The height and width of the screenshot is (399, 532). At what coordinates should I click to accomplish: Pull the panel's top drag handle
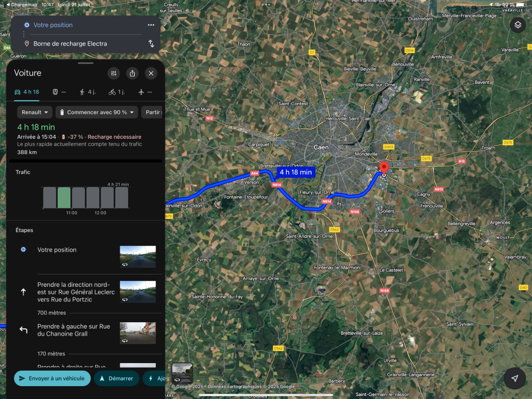86,63
